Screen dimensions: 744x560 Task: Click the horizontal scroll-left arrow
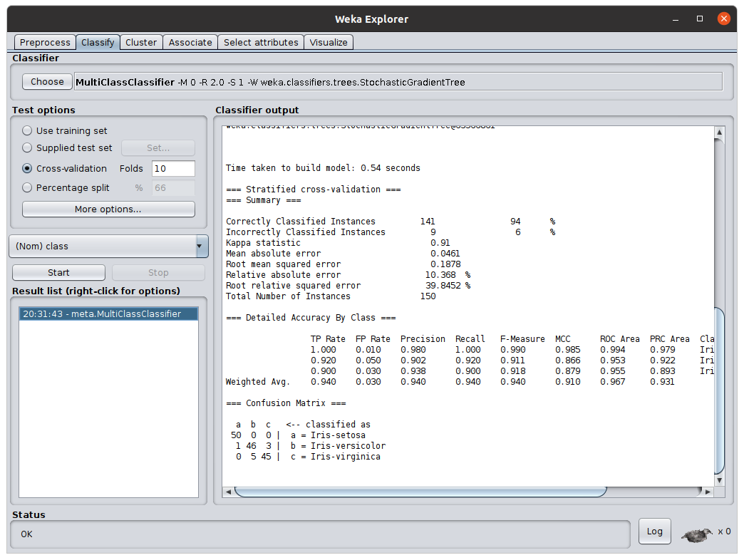(x=228, y=492)
